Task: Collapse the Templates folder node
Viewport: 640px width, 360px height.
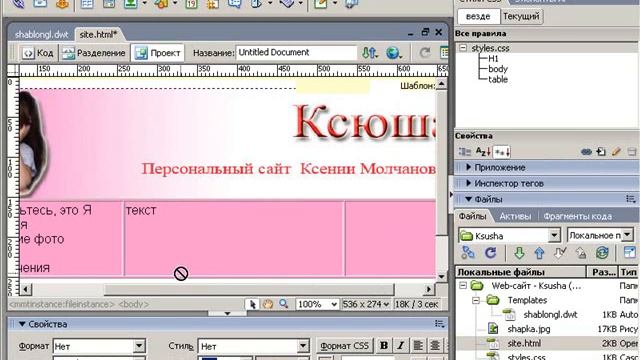Action: [476, 300]
